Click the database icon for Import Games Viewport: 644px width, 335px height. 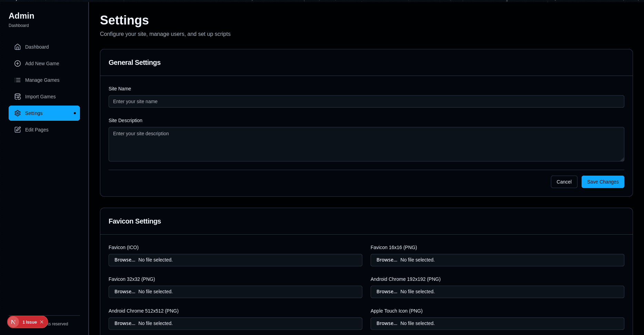pos(18,97)
